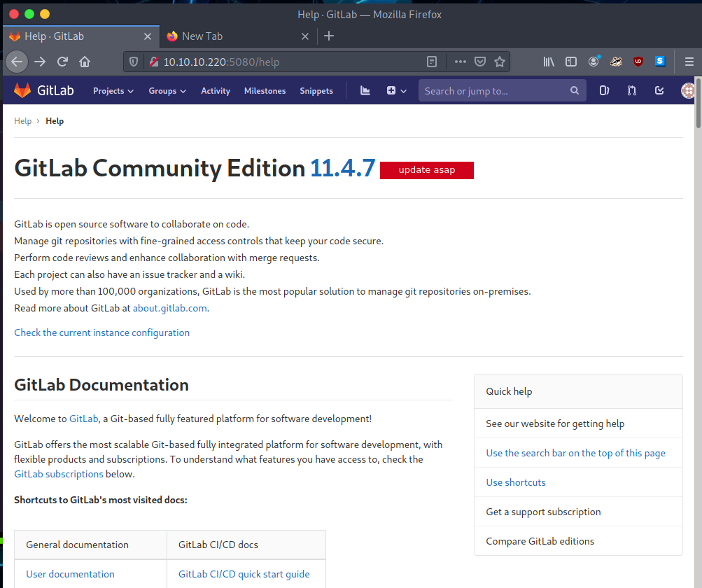Click search magnifier icon in GitLab

click(575, 90)
